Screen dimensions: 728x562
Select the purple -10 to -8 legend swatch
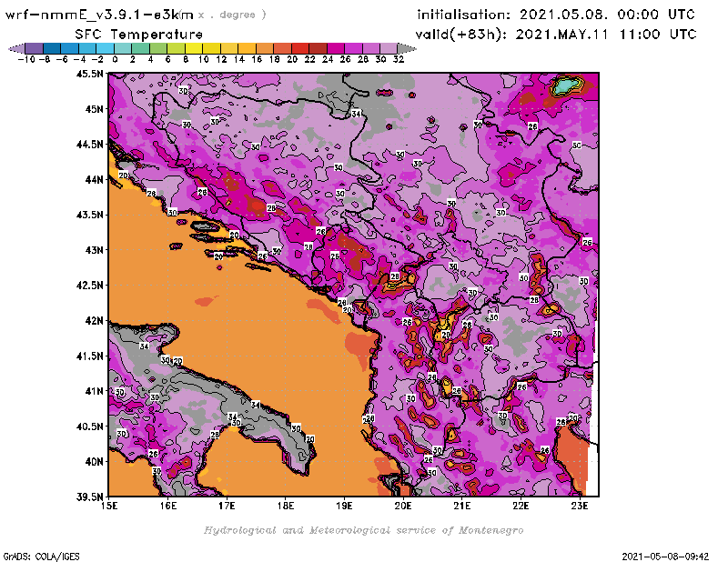[35, 48]
